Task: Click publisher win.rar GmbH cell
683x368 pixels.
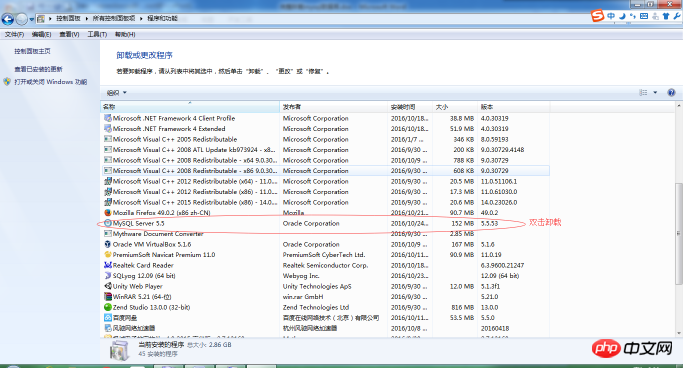Action: [x=303, y=297]
